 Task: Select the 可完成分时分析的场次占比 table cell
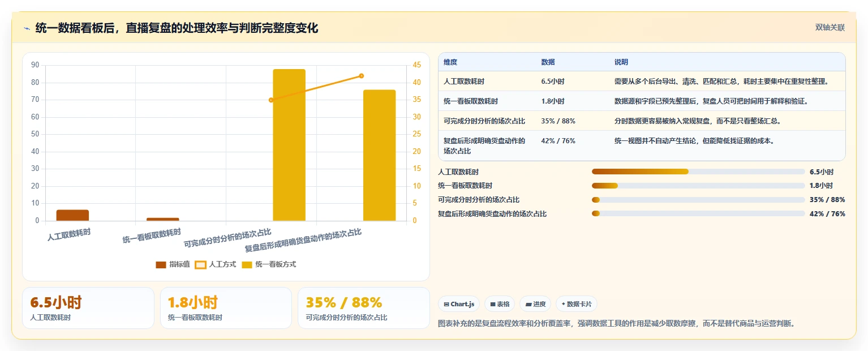484,121
